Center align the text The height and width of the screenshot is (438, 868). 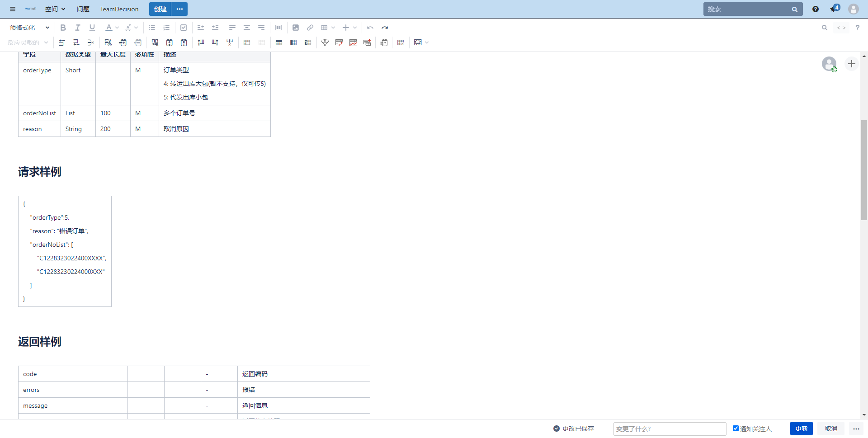click(x=247, y=28)
